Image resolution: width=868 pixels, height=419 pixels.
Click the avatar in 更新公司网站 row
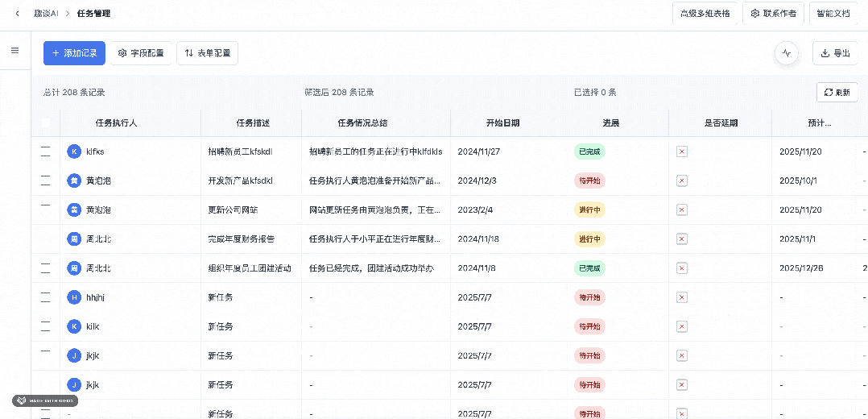[73, 210]
